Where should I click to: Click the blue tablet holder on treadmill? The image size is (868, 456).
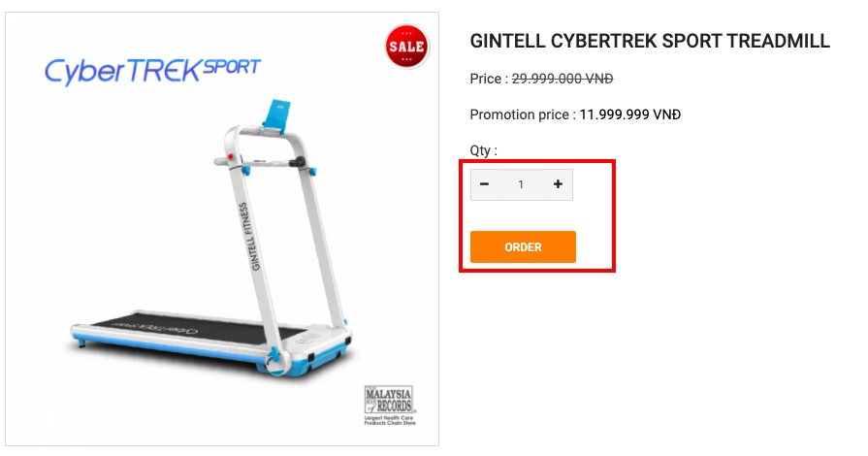pos(277,116)
